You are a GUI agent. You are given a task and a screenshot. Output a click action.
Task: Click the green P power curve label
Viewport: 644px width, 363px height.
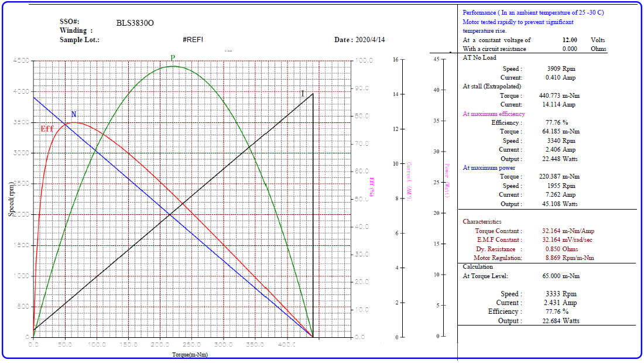pos(173,58)
